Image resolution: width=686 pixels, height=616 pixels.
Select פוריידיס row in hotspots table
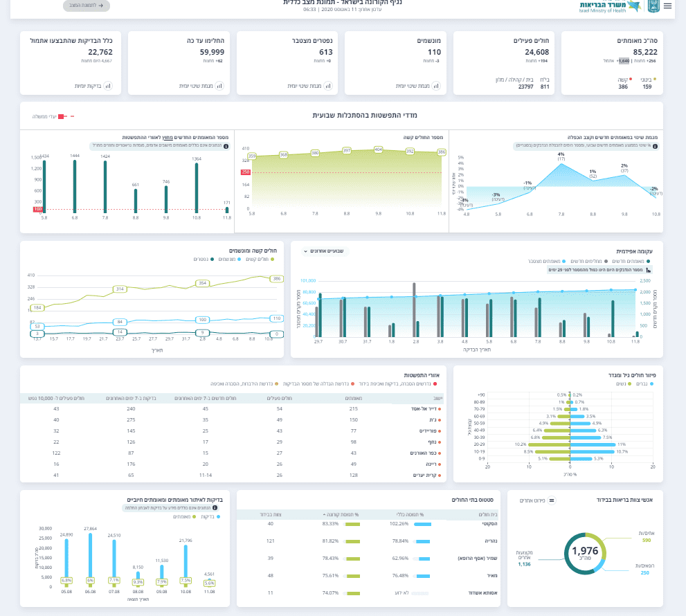tap(233, 431)
